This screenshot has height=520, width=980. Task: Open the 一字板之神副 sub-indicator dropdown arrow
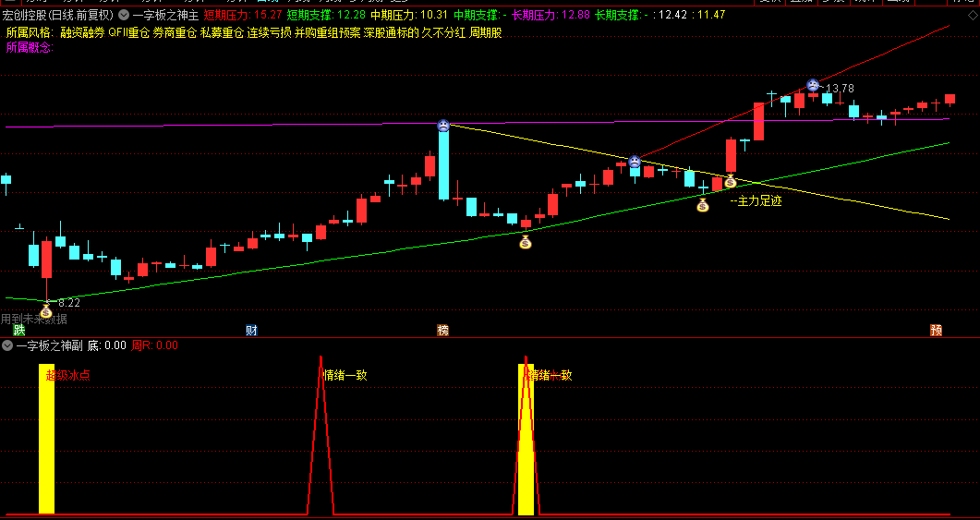(x=7, y=345)
